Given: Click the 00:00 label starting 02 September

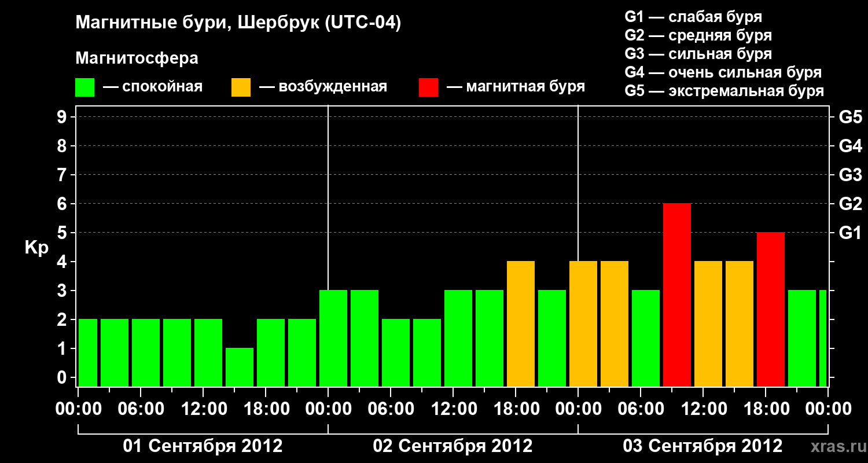Looking at the screenshot, I should click(328, 409).
